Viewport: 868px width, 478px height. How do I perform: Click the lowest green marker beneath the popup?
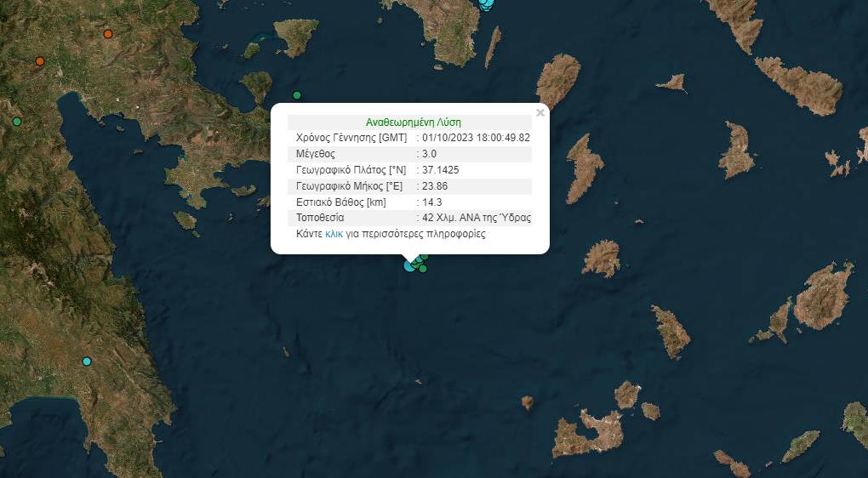click(422, 270)
